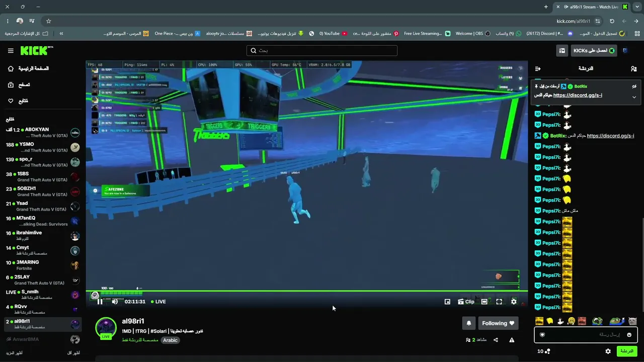Screen dimensions: 644x362
Task: Open chat user list icon
Action: click(x=633, y=68)
